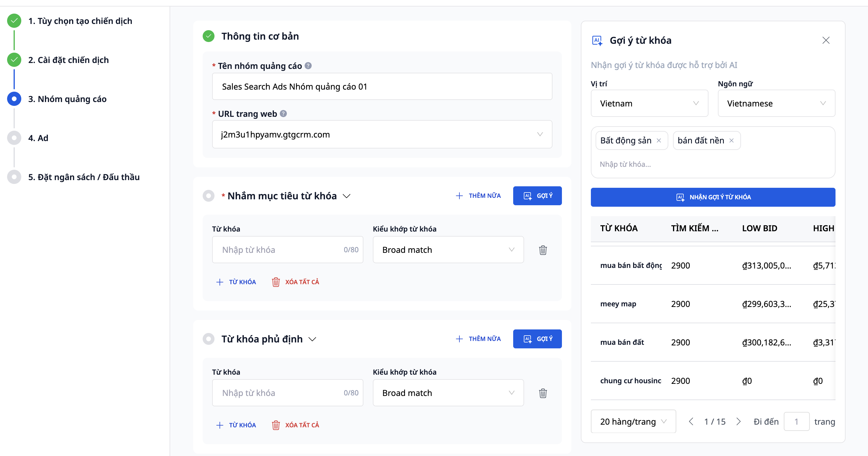868x456 pixels.
Task: Click the help icon beside URL trang web
Action: (283, 114)
